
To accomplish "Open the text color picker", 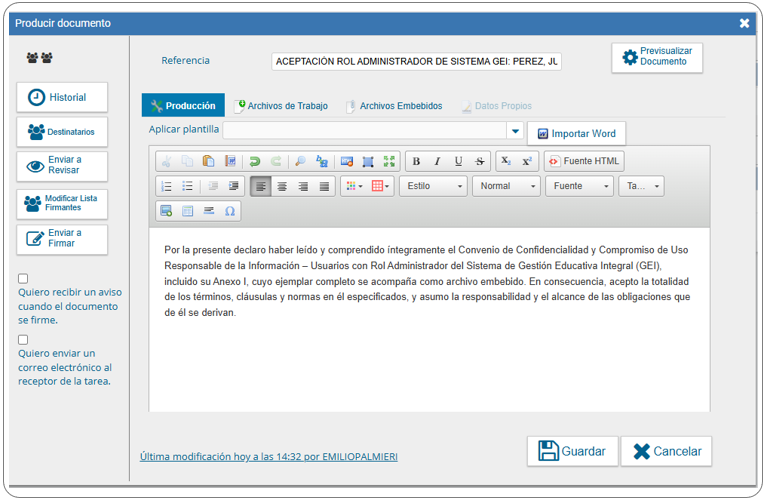I will point(354,186).
